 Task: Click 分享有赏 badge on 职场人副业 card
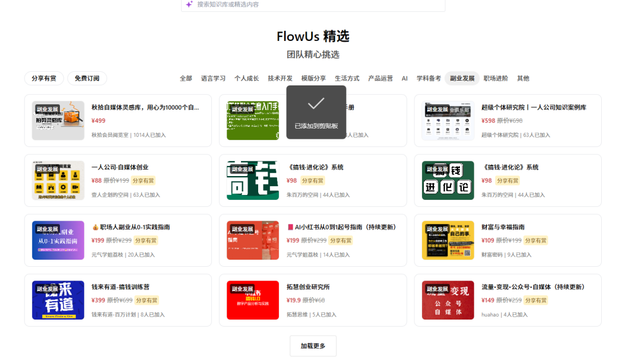(145, 241)
